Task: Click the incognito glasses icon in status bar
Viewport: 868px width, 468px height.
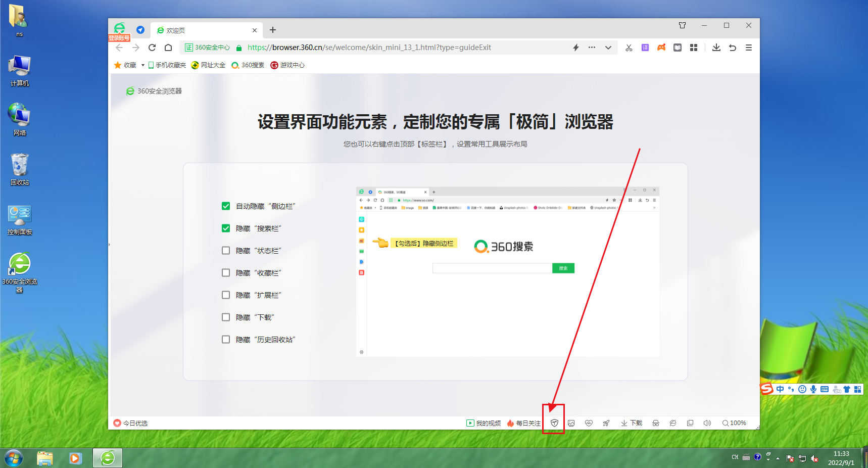Action: (656, 423)
